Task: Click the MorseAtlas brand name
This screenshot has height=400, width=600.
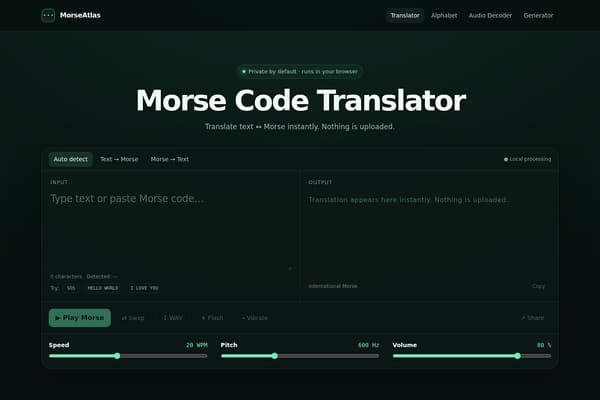Action: [x=80, y=15]
